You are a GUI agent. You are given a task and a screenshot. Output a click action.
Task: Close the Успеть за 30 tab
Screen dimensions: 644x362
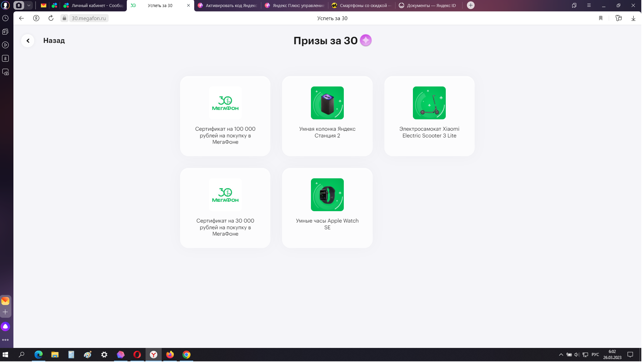click(189, 5)
